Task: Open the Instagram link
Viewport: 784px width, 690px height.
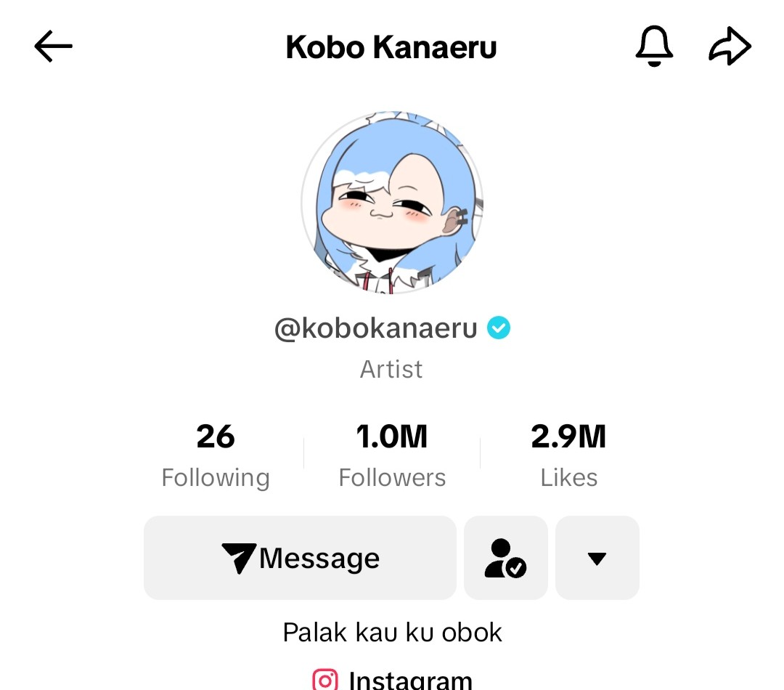Action: pos(393,680)
